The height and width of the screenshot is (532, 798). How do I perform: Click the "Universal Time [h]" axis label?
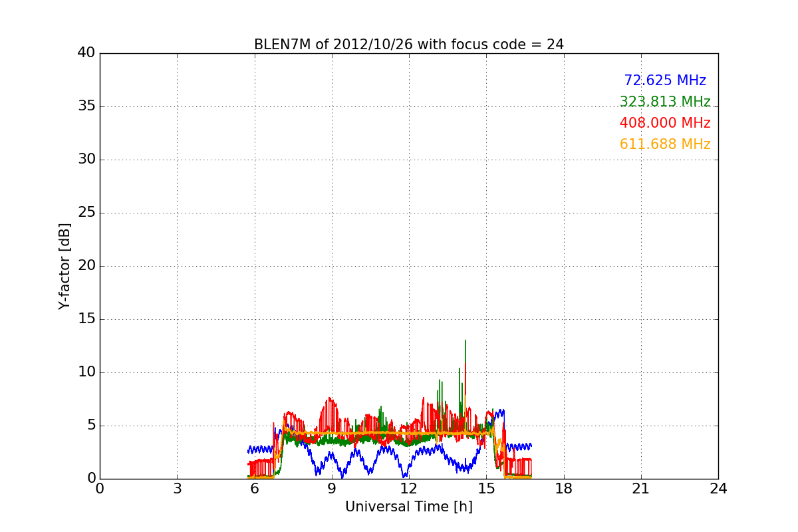coord(409,507)
